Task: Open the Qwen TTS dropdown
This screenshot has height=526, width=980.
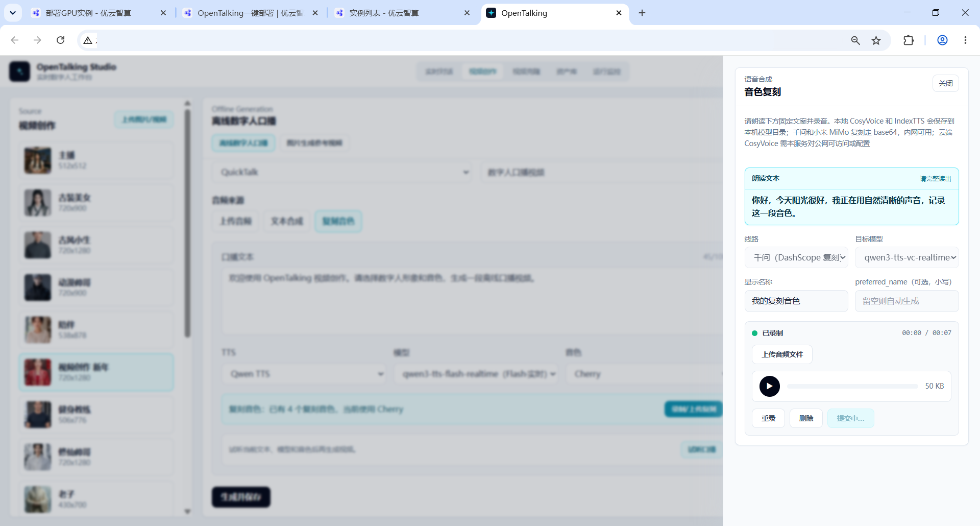Action: click(x=304, y=374)
